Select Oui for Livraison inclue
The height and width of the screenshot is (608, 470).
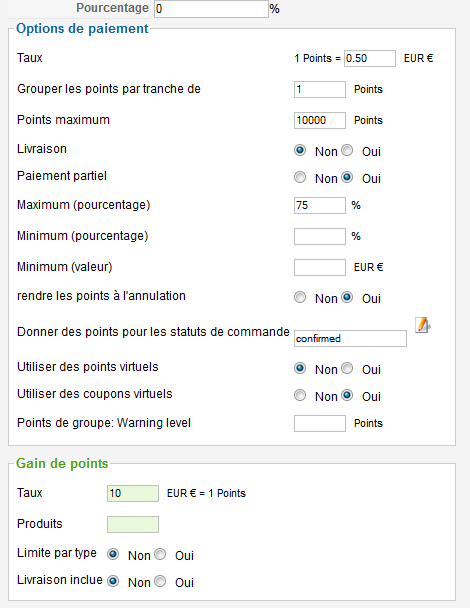pyautogui.click(x=160, y=581)
